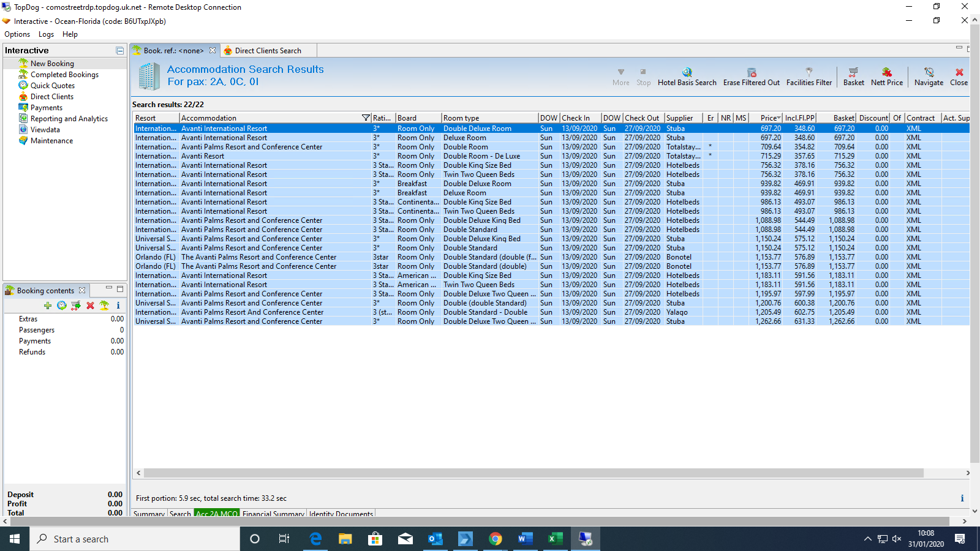Sort by Discount column header

pyautogui.click(x=873, y=118)
